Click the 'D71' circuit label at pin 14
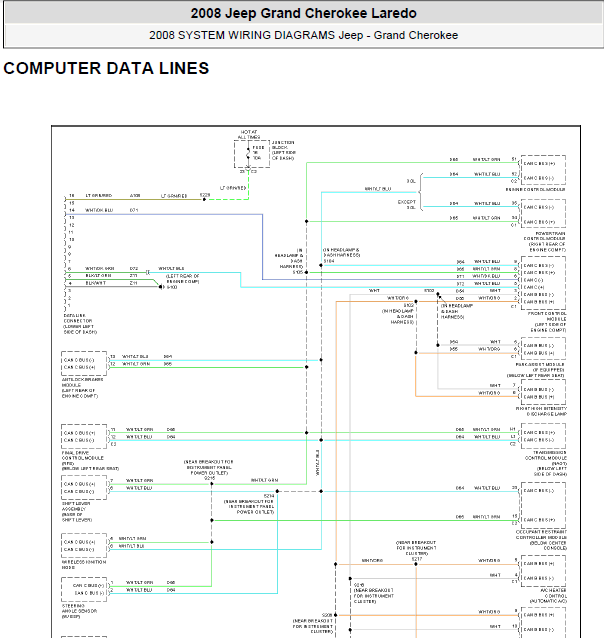This screenshot has height=638, width=604. coord(134,210)
